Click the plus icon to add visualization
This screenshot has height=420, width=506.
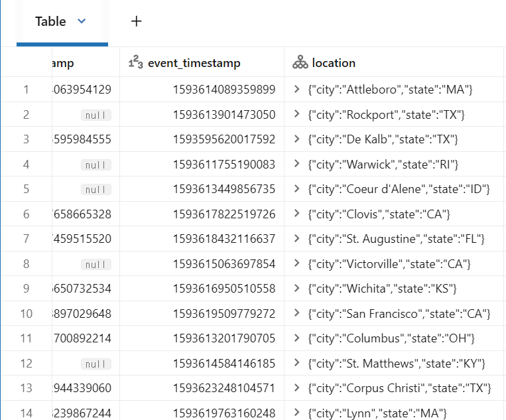[137, 21]
